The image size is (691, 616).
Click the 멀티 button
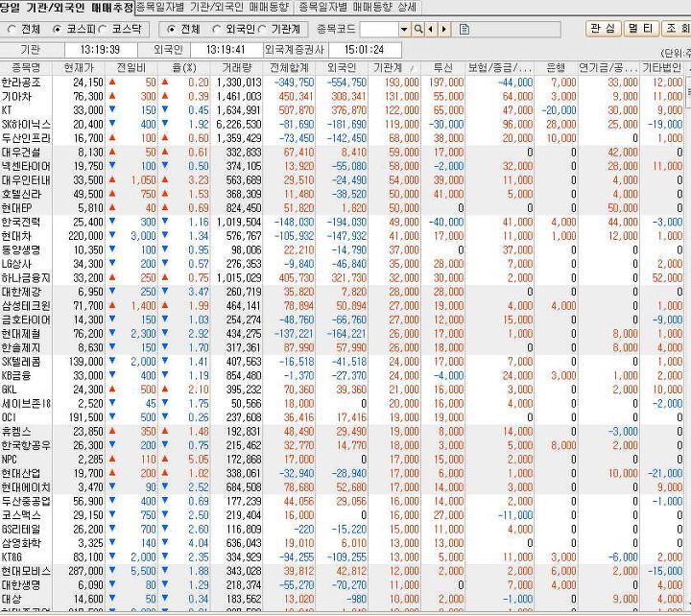[641, 29]
